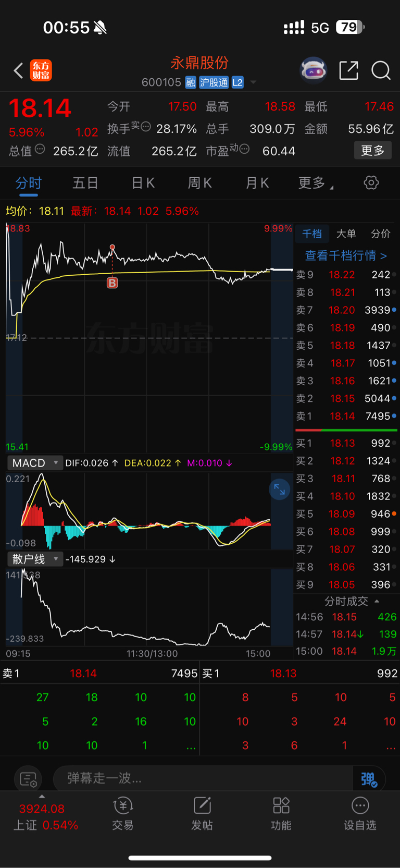Tap the back arrow icon
The image size is (400, 868).
pyautogui.click(x=18, y=70)
